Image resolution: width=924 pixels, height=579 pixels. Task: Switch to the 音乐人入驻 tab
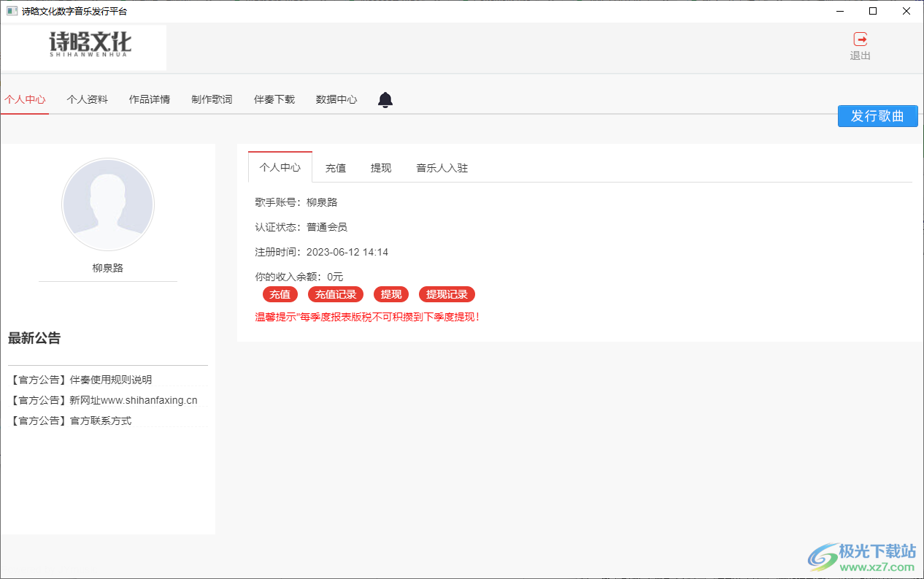click(x=442, y=167)
